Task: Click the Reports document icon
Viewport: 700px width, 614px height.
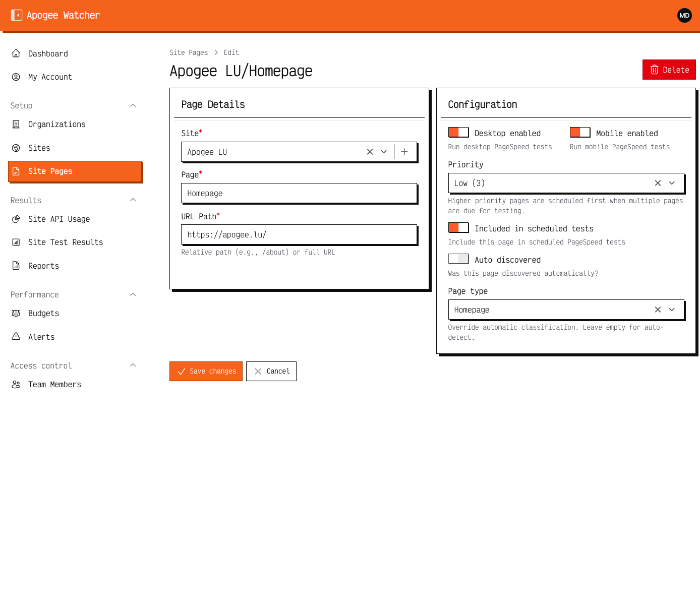Action: 16,266
